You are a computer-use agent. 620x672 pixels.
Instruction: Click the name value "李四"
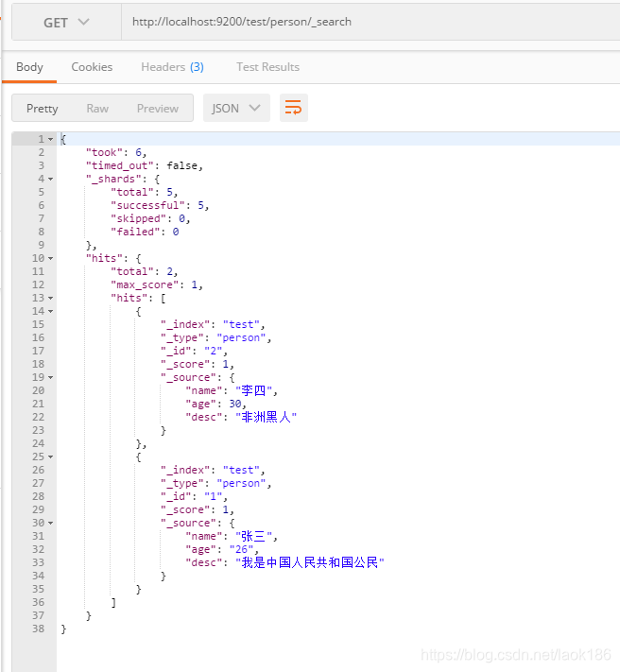[253, 391]
